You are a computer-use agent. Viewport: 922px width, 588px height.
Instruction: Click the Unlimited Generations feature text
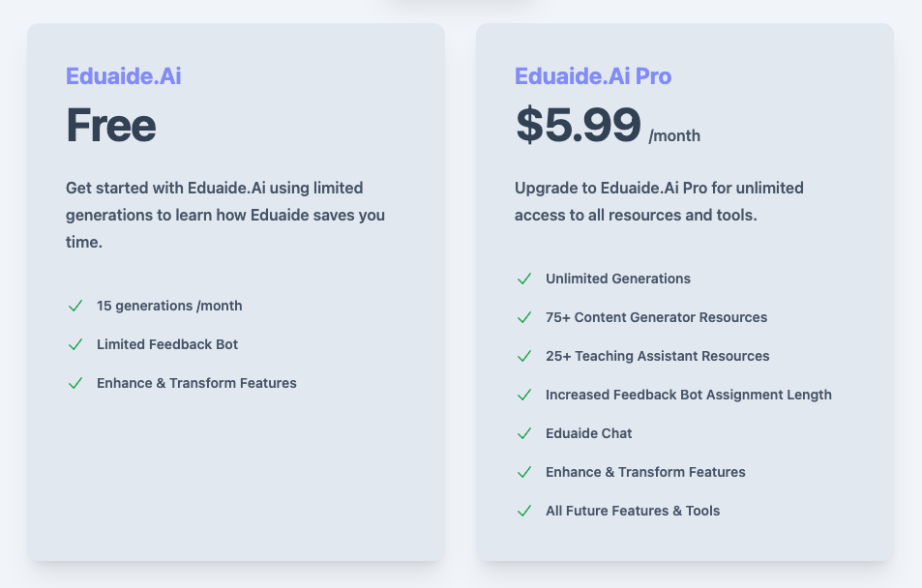click(617, 279)
